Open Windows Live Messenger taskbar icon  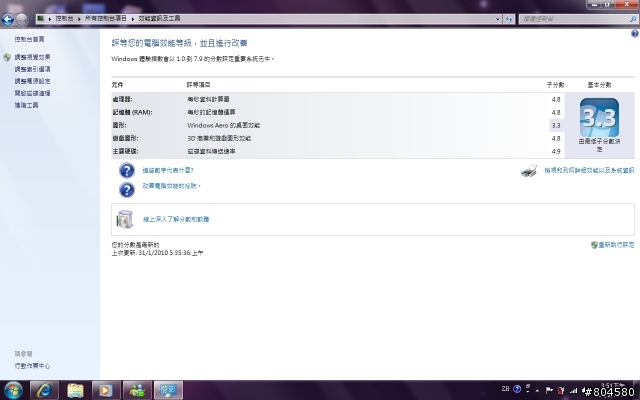pos(137,390)
